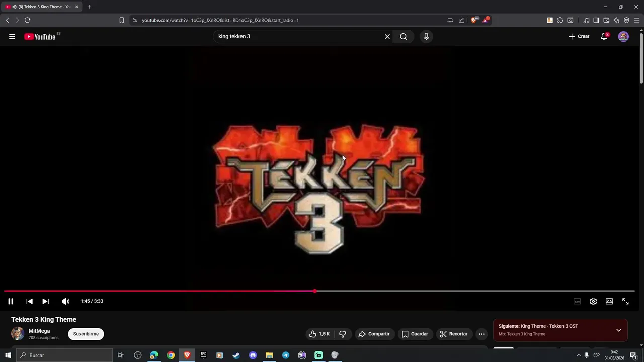
Task: Skip to the next video
Action: [45, 301]
